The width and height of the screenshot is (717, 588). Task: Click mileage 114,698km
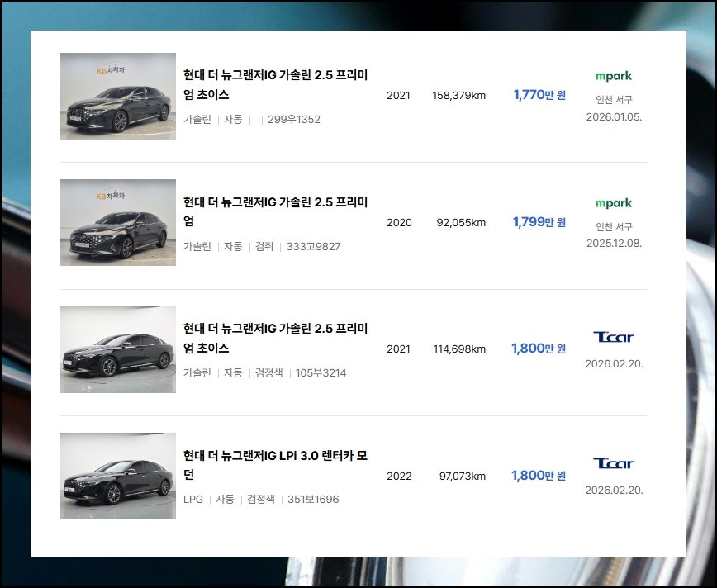coord(459,349)
